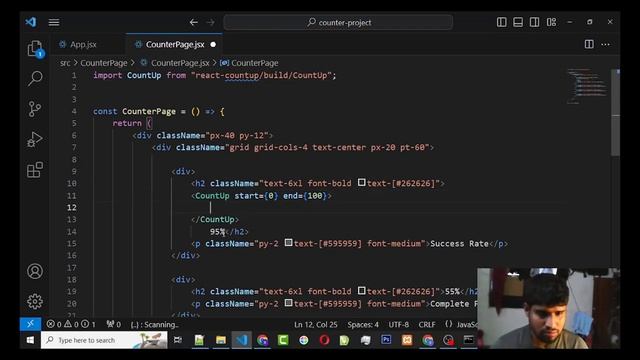Go forward with the right arrow
Image resolution: width=640 pixels, height=360 pixels.
[211, 22]
